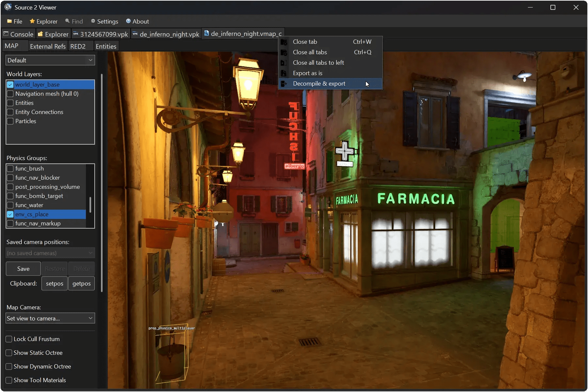Enable the Navigation mesh (hull 0) layer
The image size is (588, 392).
[10, 94]
